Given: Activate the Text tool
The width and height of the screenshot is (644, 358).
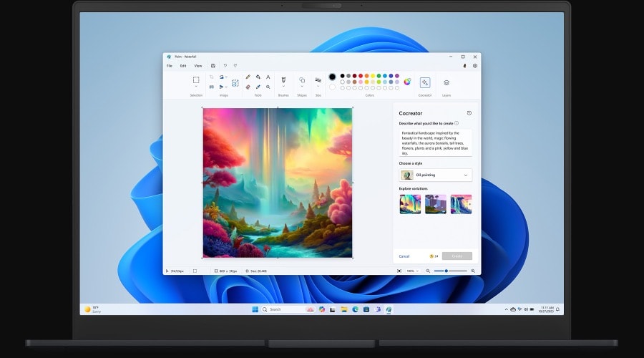Looking at the screenshot, I should tap(268, 77).
